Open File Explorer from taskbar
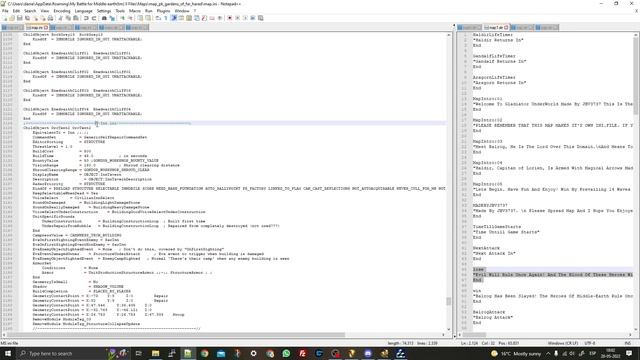 click(156, 353)
